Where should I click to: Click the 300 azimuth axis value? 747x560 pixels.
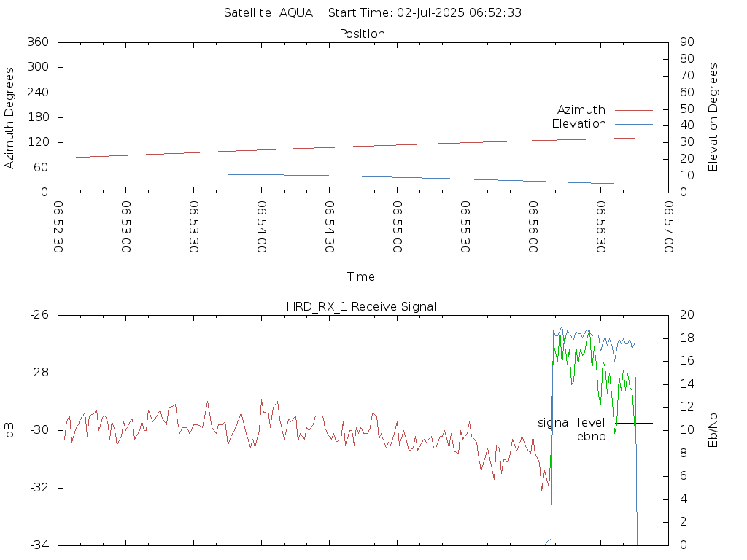pos(38,67)
